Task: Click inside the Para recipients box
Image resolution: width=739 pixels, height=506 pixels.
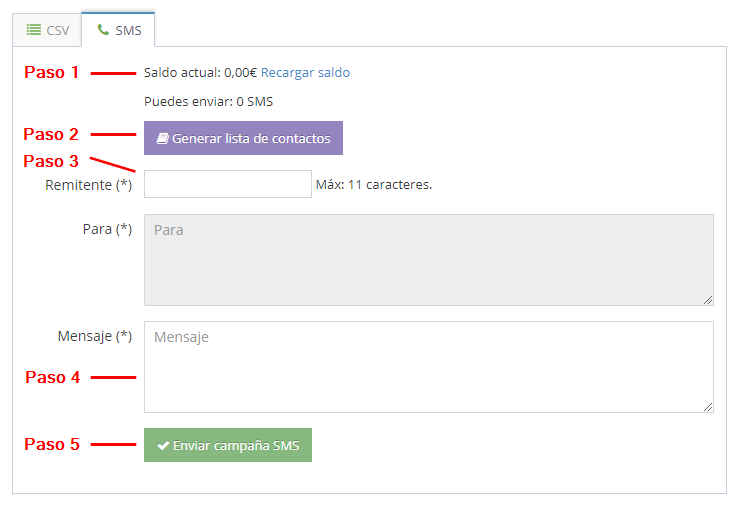Action: click(x=428, y=260)
